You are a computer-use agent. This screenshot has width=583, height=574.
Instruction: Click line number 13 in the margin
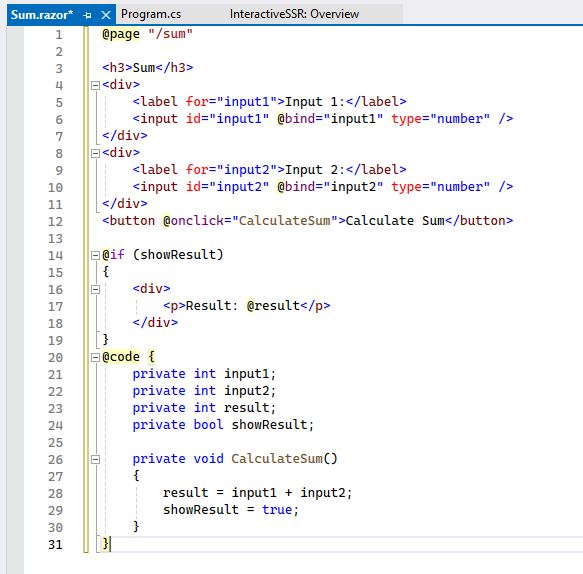pos(55,239)
